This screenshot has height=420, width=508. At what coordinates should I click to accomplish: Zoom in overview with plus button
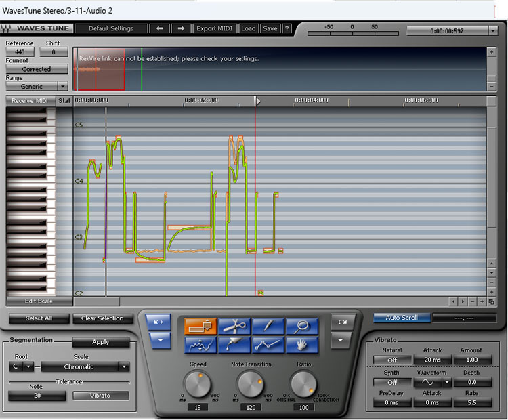(492, 52)
